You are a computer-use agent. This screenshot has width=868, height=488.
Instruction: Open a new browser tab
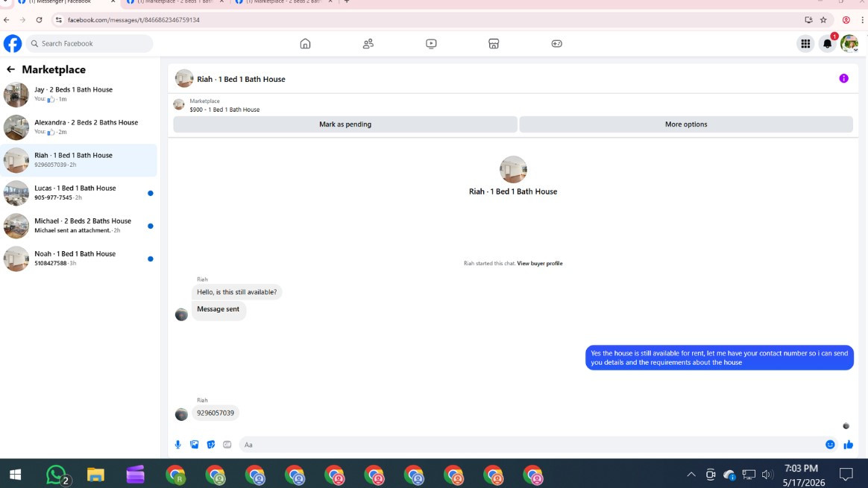point(347,2)
